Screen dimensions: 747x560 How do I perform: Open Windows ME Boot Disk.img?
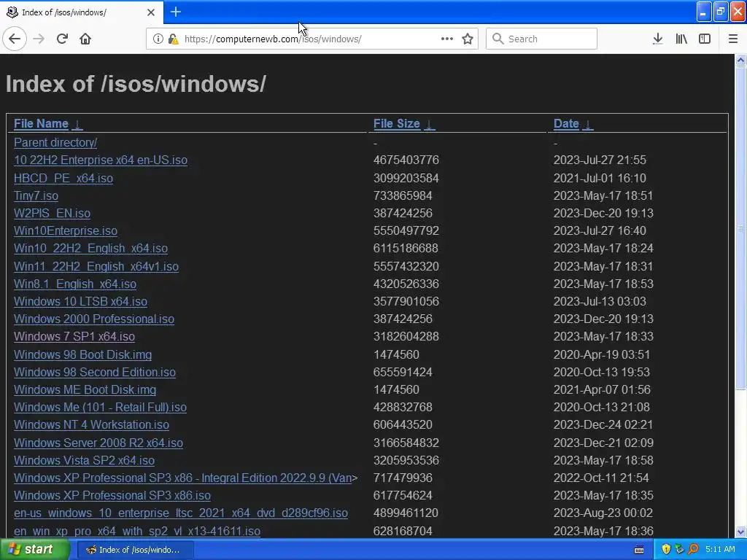tap(85, 389)
